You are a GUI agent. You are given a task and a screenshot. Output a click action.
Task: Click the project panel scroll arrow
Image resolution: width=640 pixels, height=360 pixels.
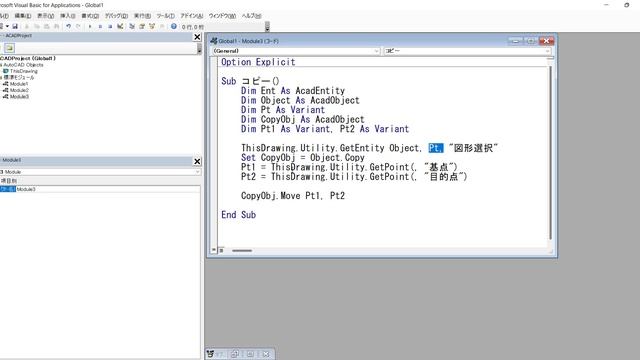click(x=199, y=49)
